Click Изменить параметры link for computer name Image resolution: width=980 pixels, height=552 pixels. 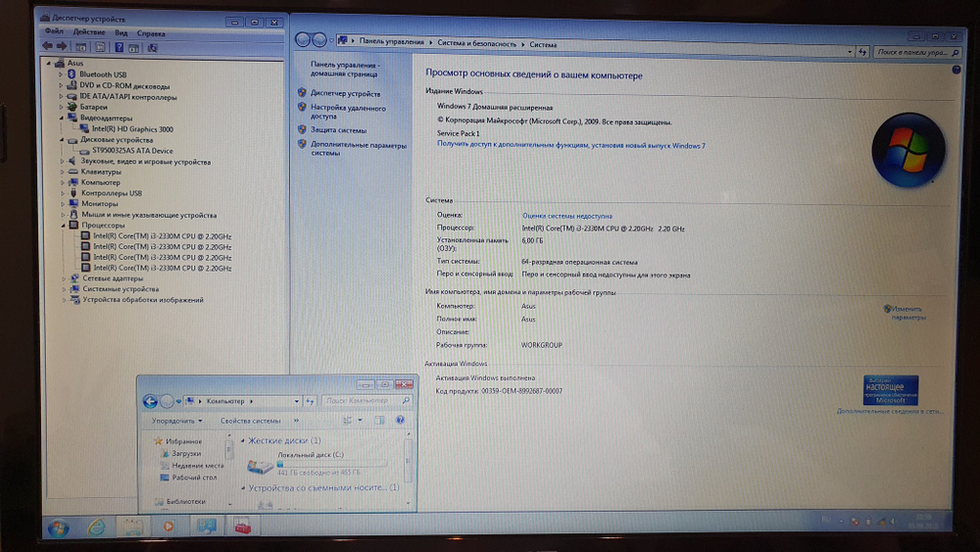click(x=906, y=313)
